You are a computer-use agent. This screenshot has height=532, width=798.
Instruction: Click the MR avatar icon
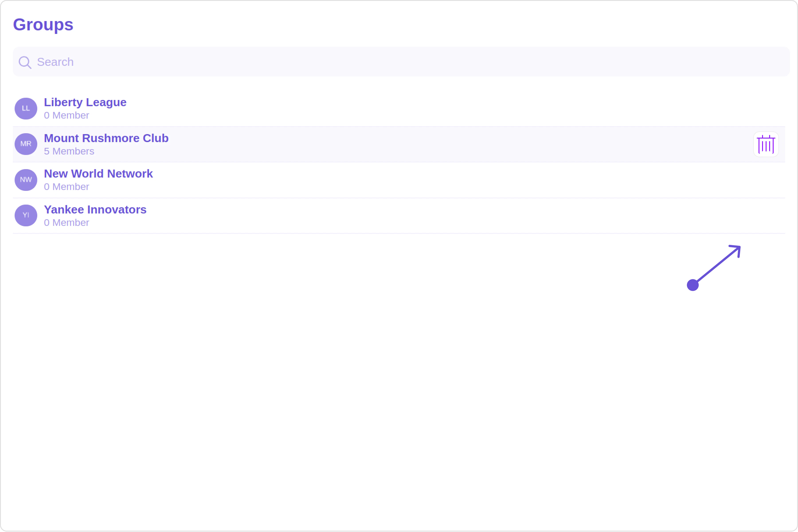[26, 144]
